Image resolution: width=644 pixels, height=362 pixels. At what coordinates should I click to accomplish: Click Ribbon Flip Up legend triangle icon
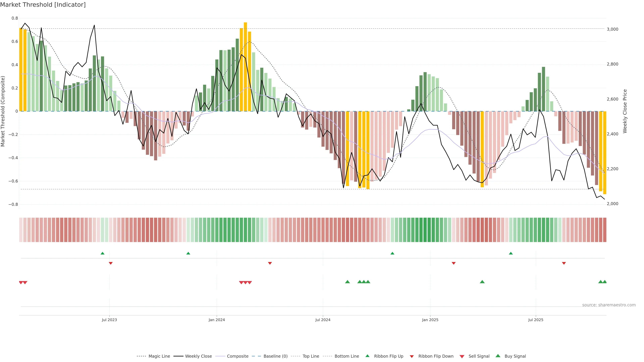367,356
